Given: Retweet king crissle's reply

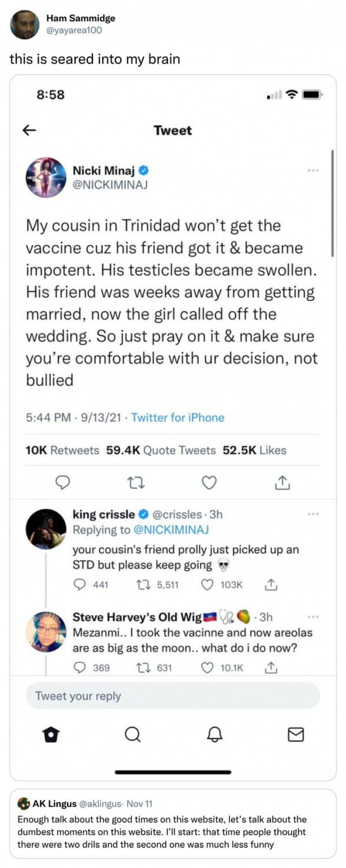Looking at the screenshot, I should coord(143,585).
